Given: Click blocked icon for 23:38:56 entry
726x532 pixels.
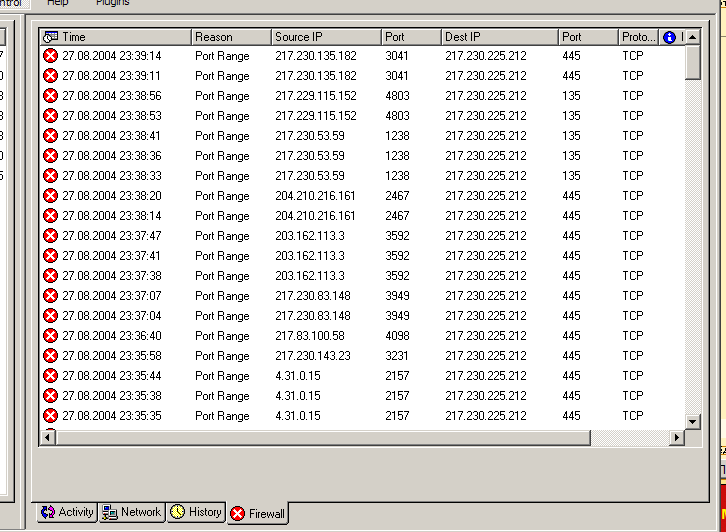Looking at the screenshot, I should [x=50, y=96].
